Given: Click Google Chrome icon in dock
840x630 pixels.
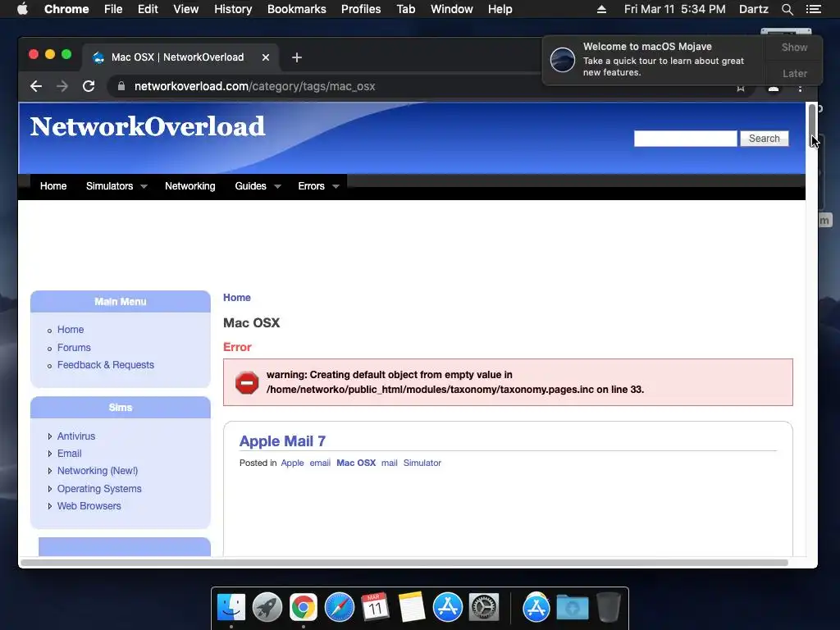Looking at the screenshot, I should [x=304, y=608].
